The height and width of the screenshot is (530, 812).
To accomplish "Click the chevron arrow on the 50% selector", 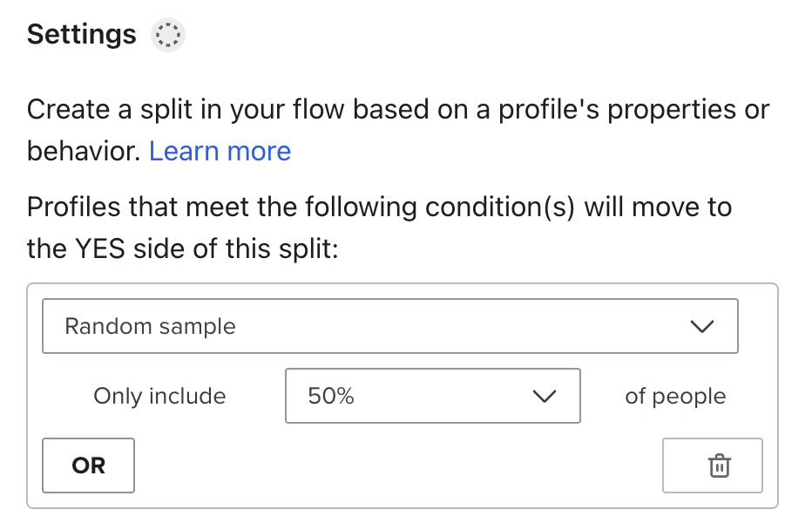I will 544,397.
